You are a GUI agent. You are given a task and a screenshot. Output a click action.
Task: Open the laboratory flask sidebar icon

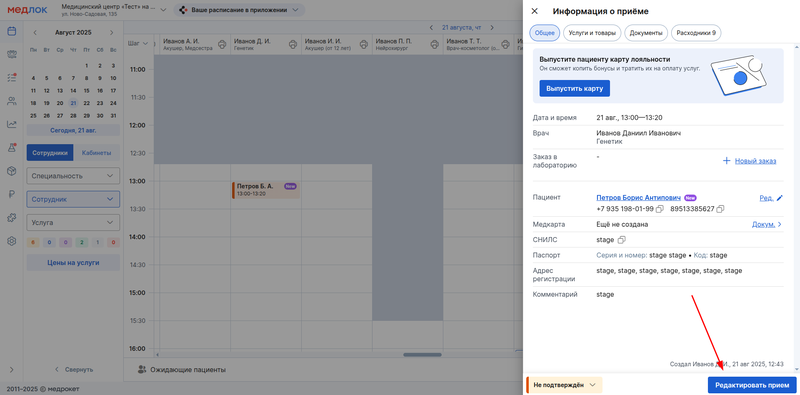(11, 147)
